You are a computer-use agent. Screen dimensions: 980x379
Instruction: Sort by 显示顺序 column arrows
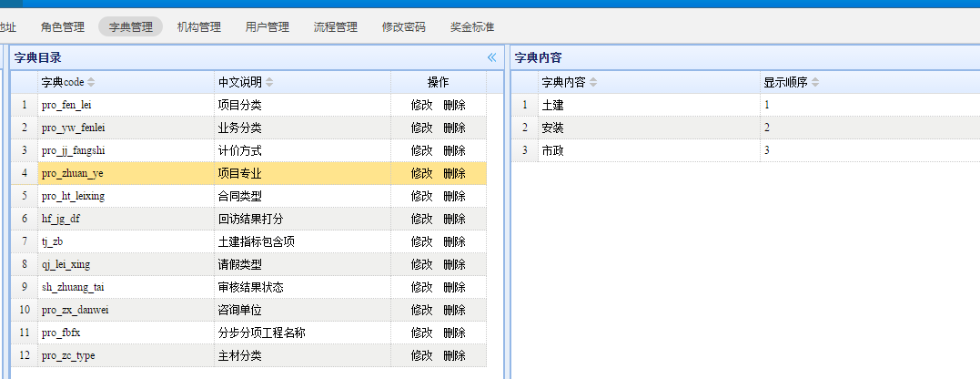(x=815, y=83)
